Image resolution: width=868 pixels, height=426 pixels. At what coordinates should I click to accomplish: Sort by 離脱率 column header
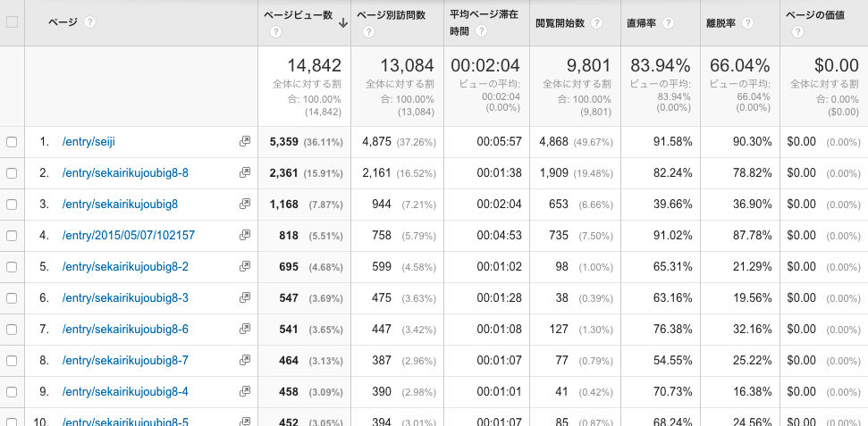(721, 23)
